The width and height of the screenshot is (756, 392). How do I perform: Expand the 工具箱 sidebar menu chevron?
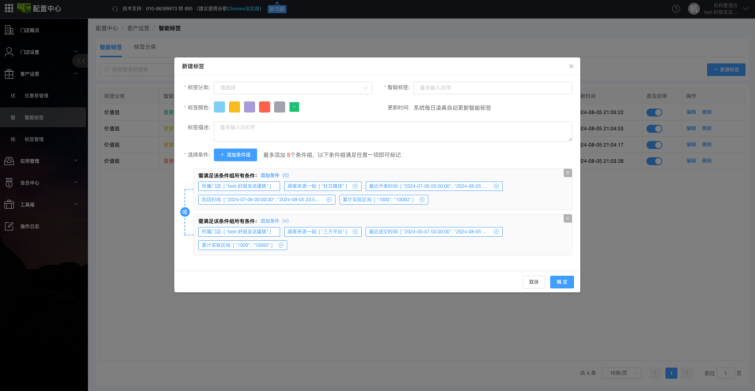tap(76, 204)
